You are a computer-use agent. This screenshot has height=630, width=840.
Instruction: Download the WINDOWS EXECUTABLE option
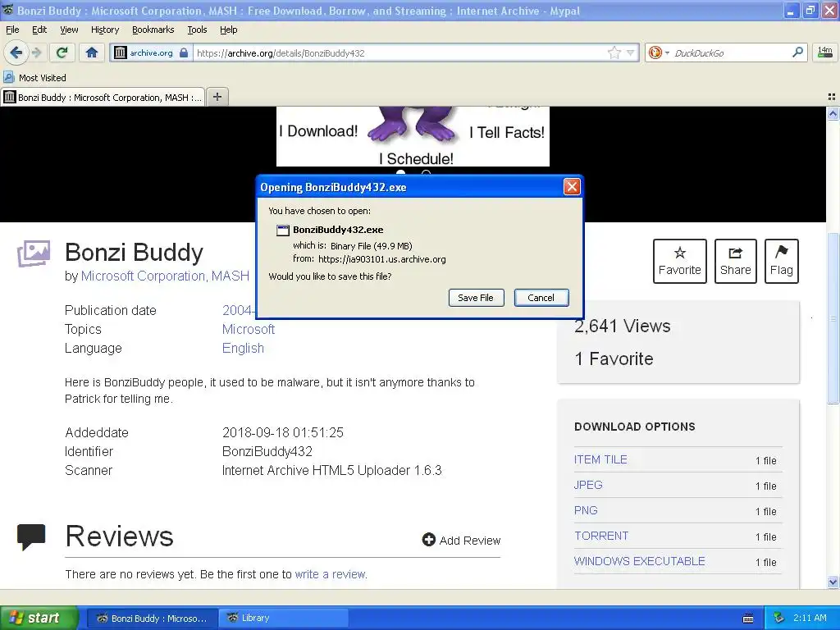click(639, 561)
